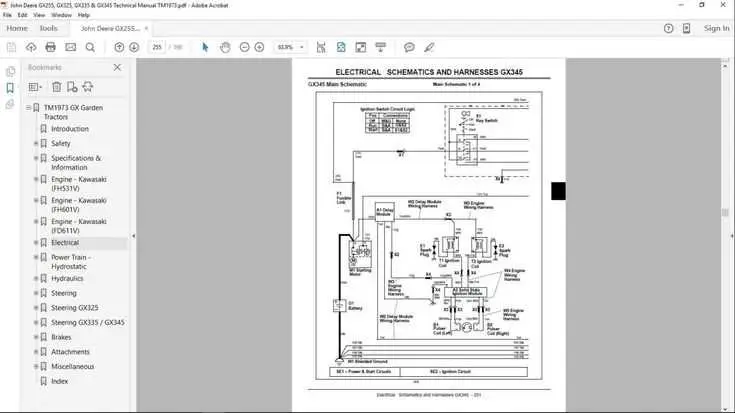This screenshot has width=735, height=413.
Task: Click the read mode toolbar icon
Action: coord(381,47)
